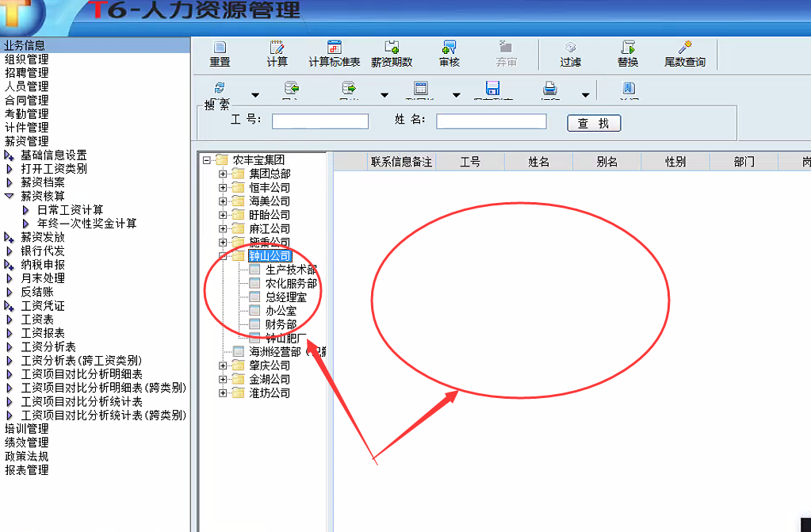Expand the 金湖公司 tree node
Screen dimensions: 811x532
pos(223,379)
